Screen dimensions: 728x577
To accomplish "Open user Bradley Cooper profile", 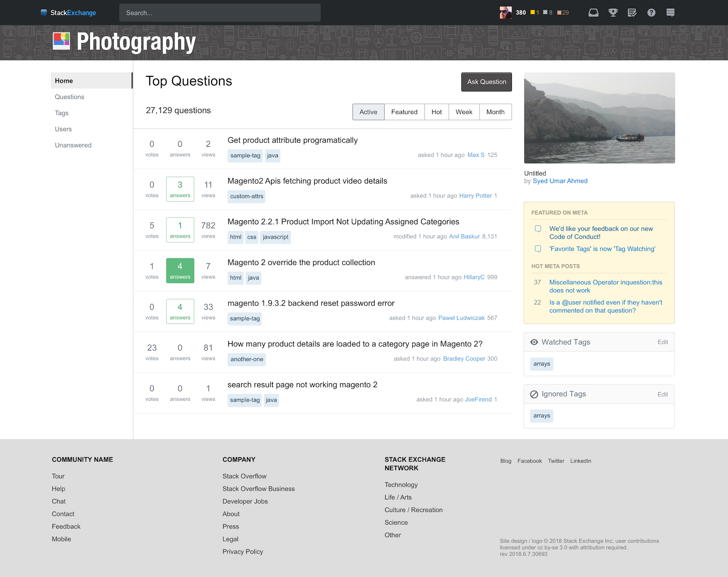I will 464,359.
